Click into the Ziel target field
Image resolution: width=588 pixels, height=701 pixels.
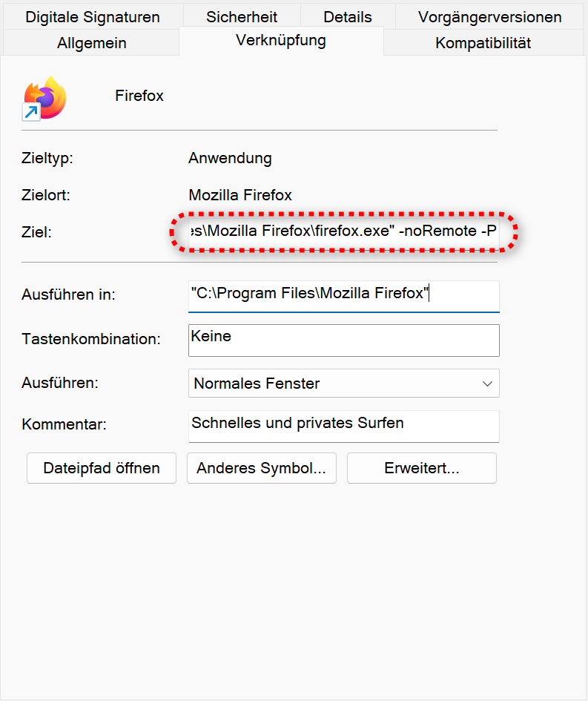(343, 232)
